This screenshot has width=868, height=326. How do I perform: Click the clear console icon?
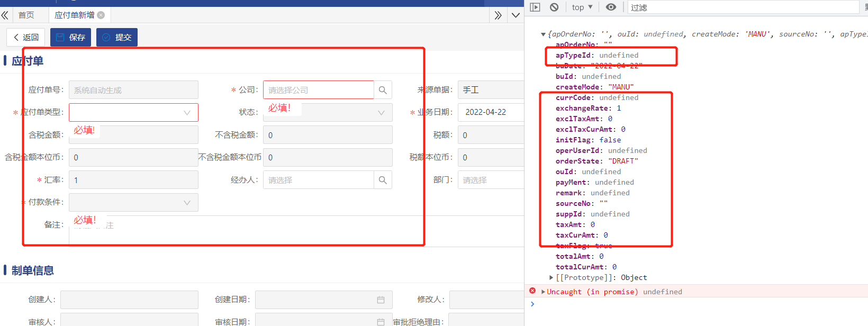[x=554, y=7]
